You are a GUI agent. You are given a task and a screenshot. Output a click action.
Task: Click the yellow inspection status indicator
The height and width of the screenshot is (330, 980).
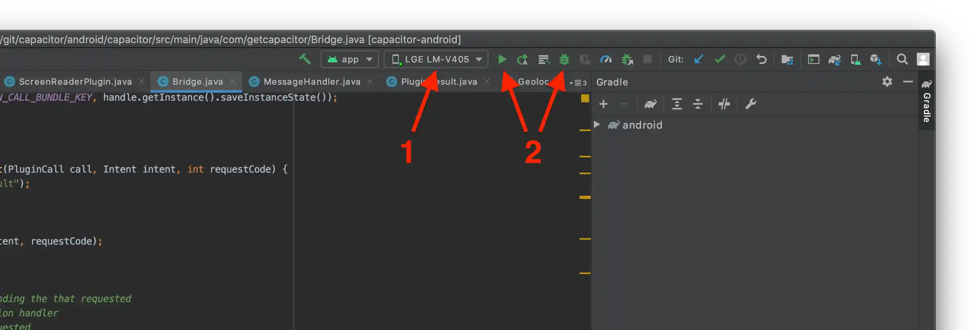point(585,98)
